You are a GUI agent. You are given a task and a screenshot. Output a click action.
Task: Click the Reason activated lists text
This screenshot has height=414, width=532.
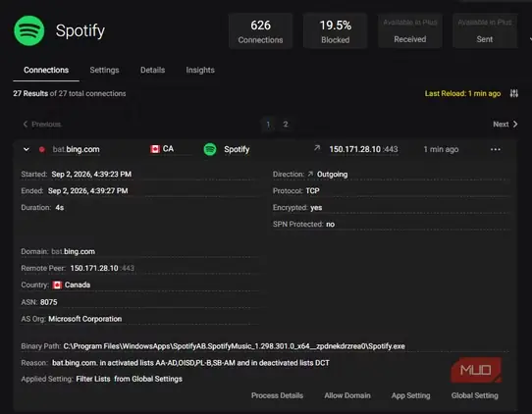[x=190, y=363]
